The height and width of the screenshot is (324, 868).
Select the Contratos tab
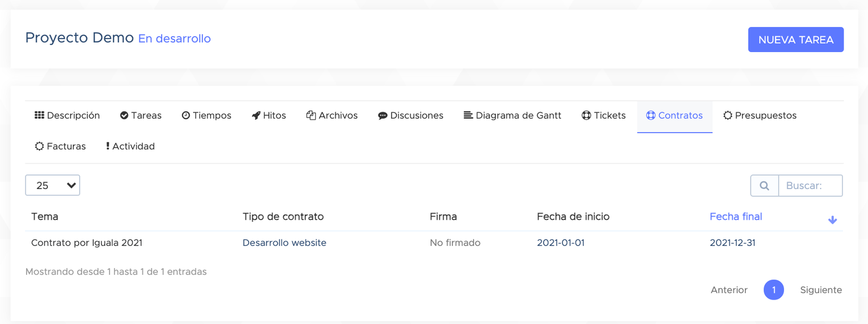point(674,115)
